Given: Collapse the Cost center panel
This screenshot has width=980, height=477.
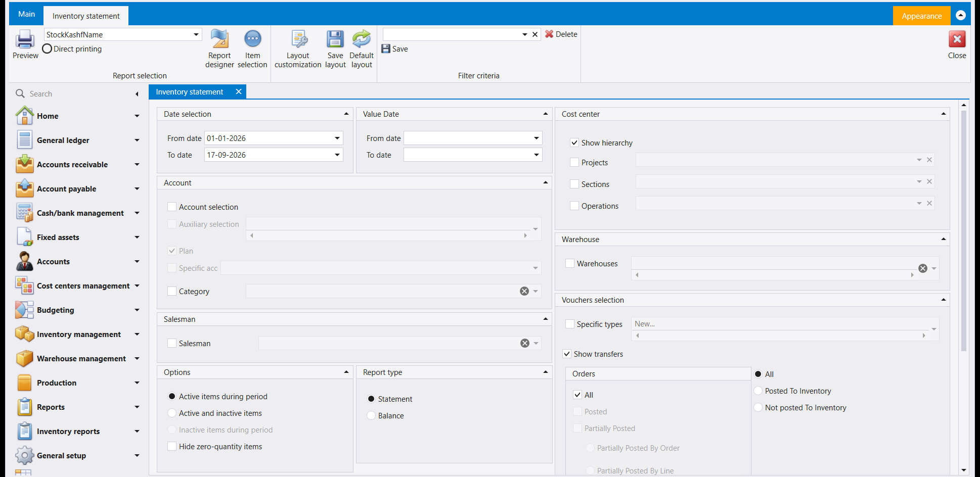Looking at the screenshot, I should click(x=944, y=114).
